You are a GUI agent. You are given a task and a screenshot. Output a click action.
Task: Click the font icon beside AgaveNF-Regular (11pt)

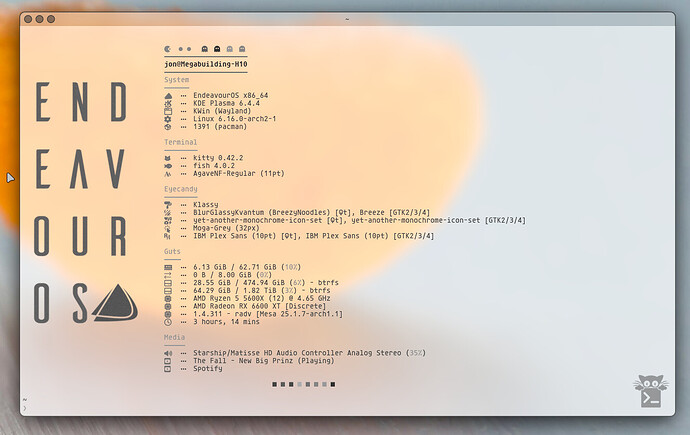(168, 174)
